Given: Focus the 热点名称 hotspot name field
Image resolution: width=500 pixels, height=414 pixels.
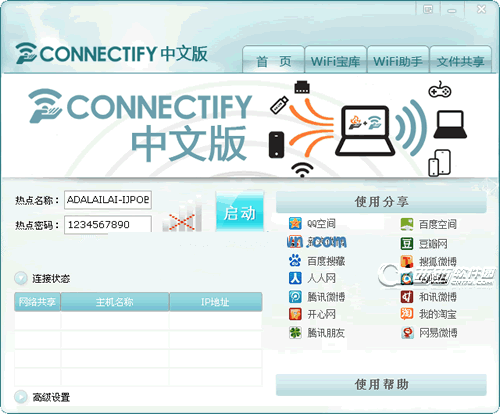Looking at the screenshot, I should click(108, 200).
